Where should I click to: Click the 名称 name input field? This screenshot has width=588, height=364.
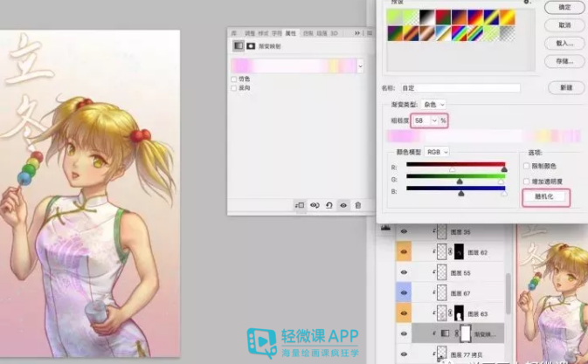pyautogui.click(x=460, y=88)
